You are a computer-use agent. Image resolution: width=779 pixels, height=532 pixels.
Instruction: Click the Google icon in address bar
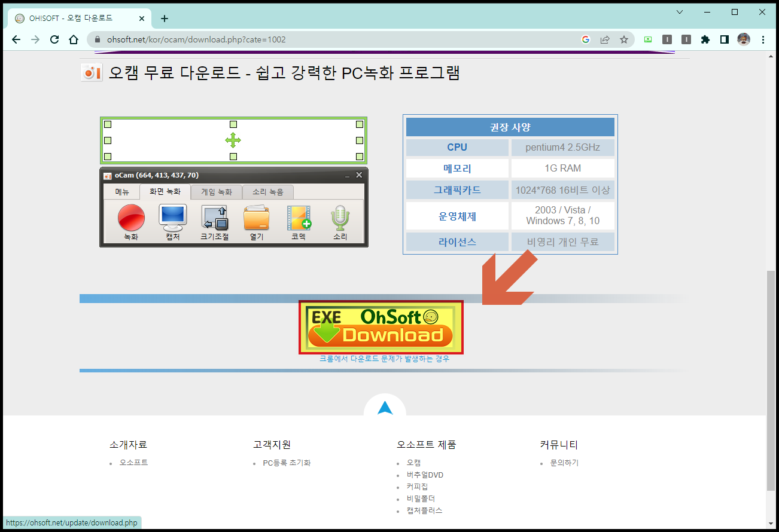coord(585,39)
